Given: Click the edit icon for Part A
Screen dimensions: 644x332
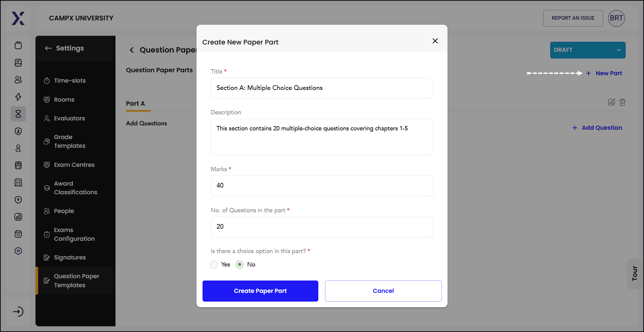Looking at the screenshot, I should point(612,102).
